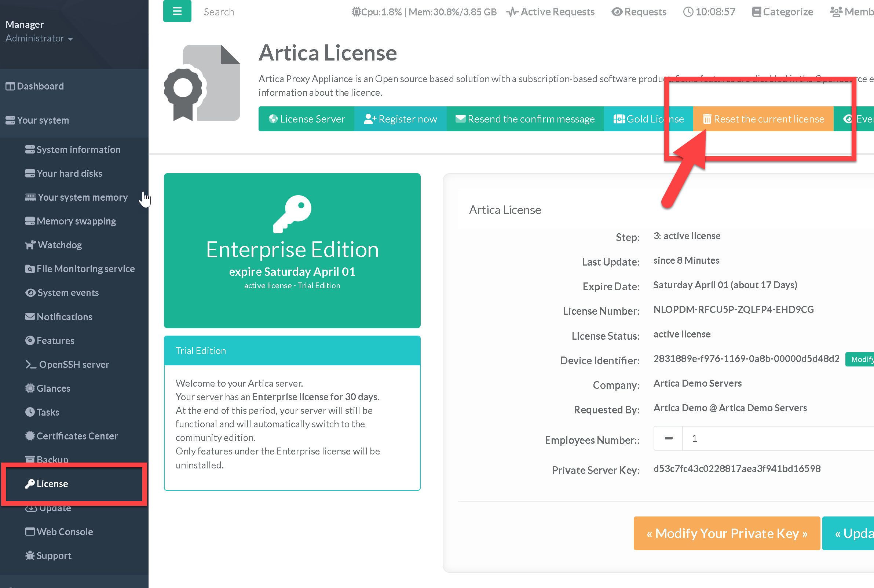Image resolution: width=874 pixels, height=588 pixels.
Task: Click Modify Your Private Key button
Action: pos(726,533)
